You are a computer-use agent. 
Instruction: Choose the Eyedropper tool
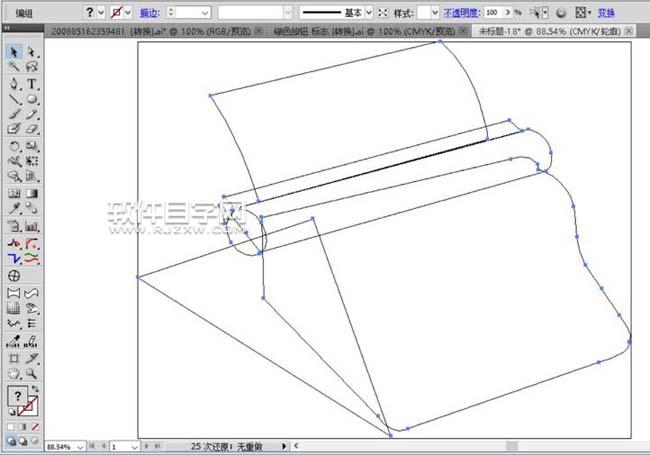(x=14, y=208)
